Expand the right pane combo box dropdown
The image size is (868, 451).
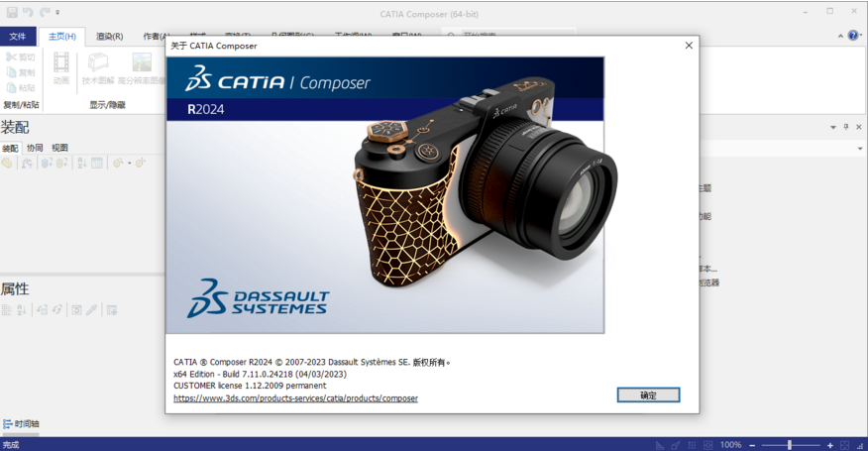pos(860,149)
